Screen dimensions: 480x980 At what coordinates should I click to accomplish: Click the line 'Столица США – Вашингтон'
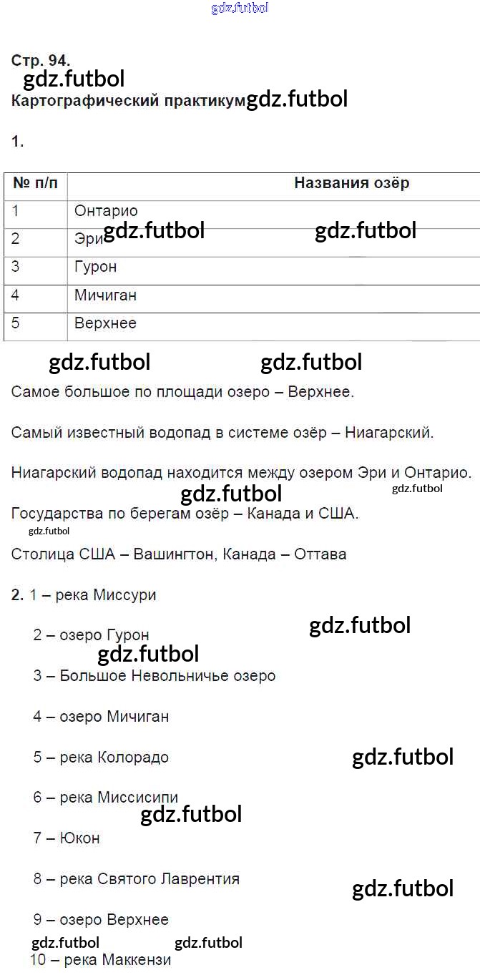pyautogui.click(x=179, y=554)
